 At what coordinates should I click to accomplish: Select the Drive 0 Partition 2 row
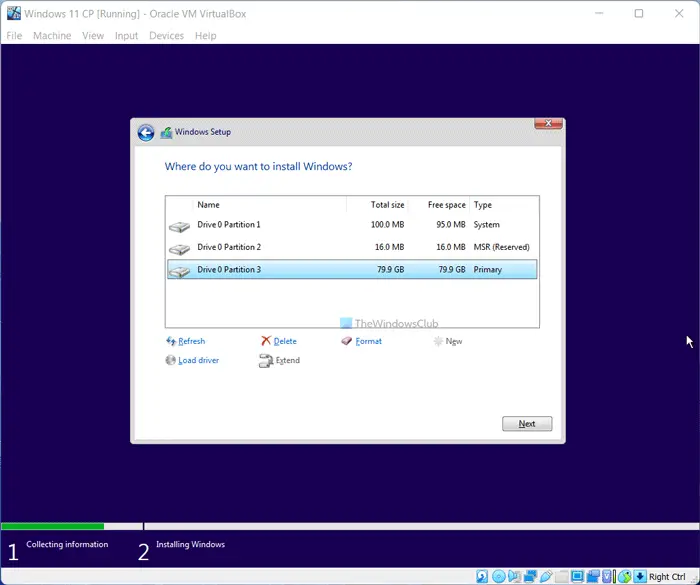pos(352,247)
